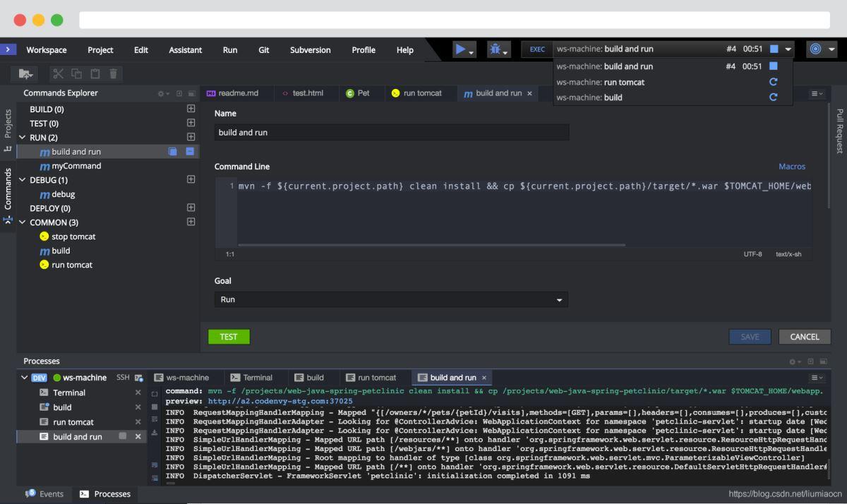Screen dimensions: 847x504
Task: Close the Terminal process in Processes tree
Action: [x=138, y=392]
